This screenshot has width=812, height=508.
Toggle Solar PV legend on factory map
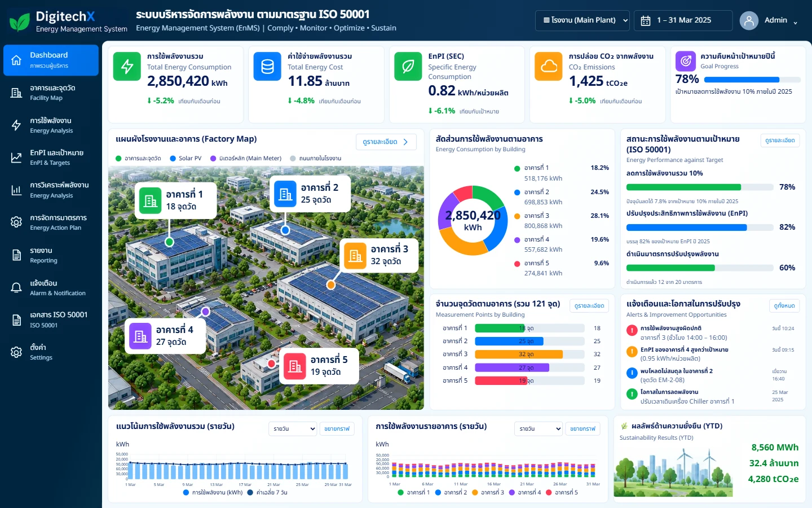click(x=186, y=159)
